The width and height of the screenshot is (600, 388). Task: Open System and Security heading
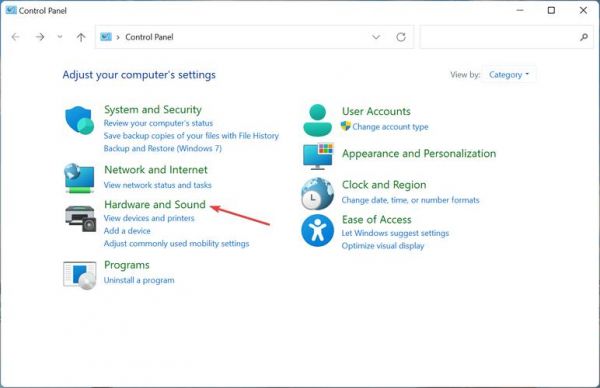point(153,110)
